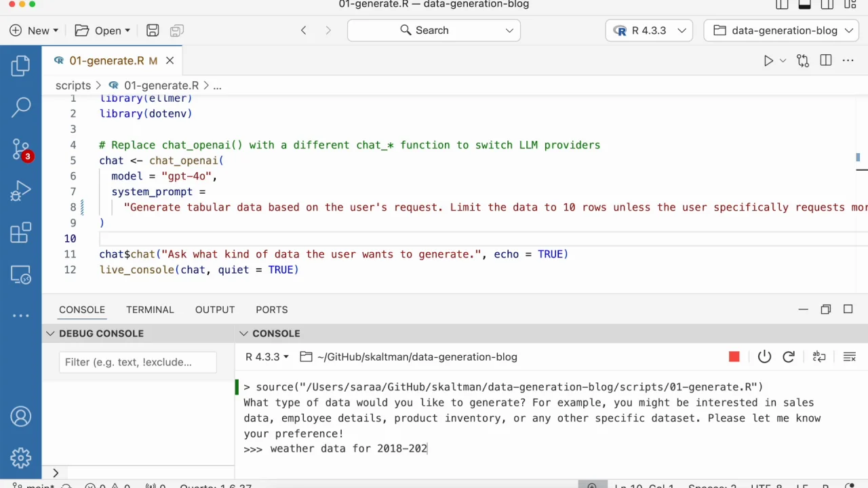
Task: Click the Save file icon in toolbar
Action: pyautogui.click(x=153, y=30)
